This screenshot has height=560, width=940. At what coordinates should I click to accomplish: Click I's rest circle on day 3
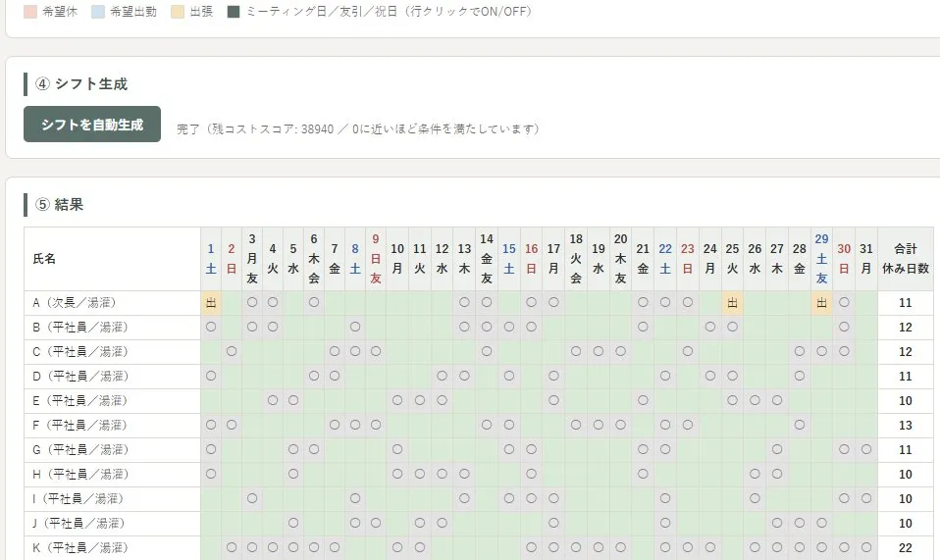point(252,498)
